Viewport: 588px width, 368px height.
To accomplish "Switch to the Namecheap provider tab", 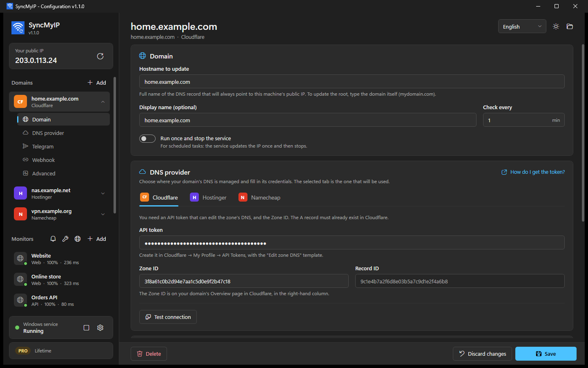I will pyautogui.click(x=260, y=197).
